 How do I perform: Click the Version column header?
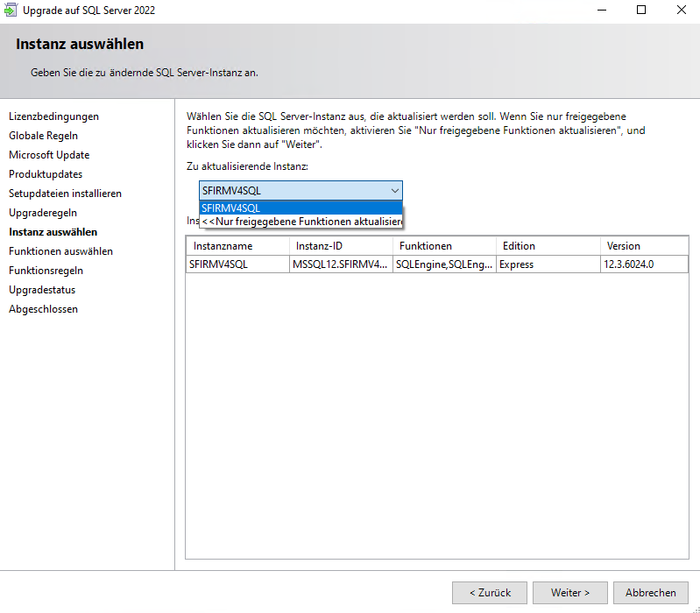[x=644, y=246]
